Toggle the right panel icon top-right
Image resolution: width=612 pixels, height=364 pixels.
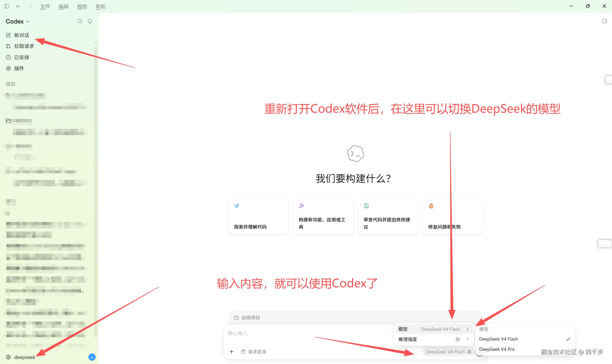click(x=604, y=21)
